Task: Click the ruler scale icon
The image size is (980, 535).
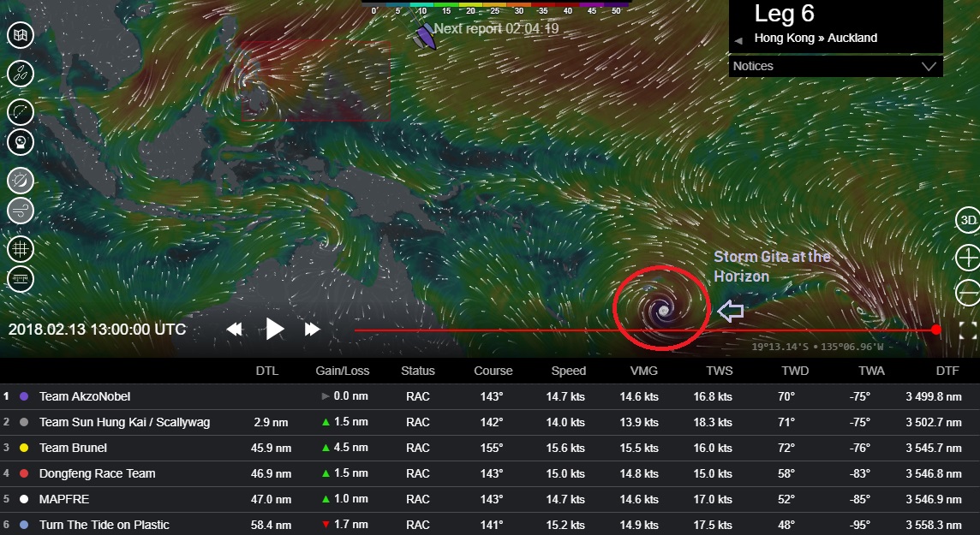Action: pos(20,279)
